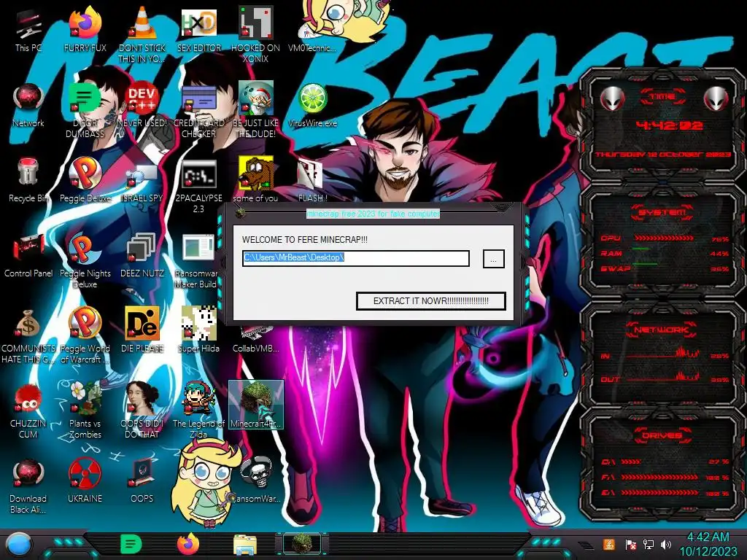Select COMMUNISTS HATE THIS money bag icon
747x560 pixels.
pyautogui.click(x=28, y=335)
